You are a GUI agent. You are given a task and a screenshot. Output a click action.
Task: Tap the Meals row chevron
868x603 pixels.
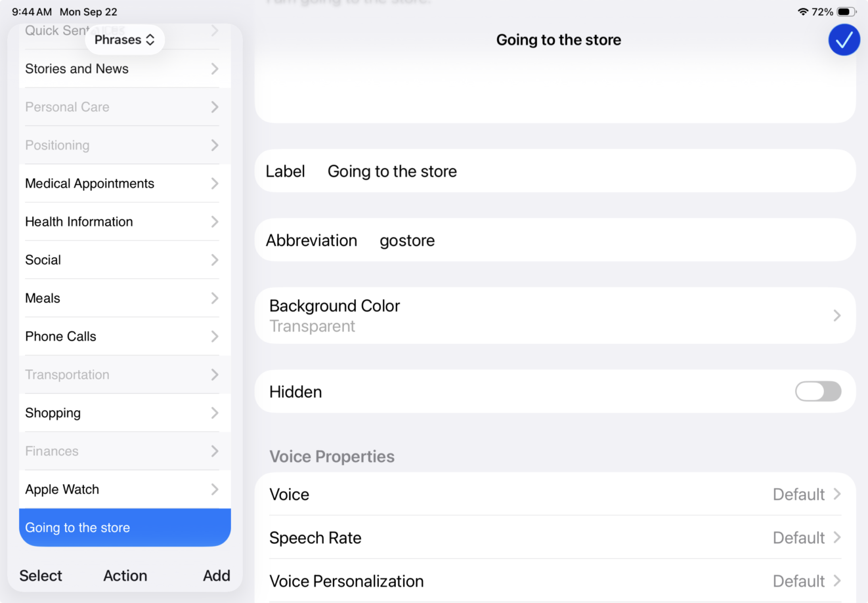point(215,299)
